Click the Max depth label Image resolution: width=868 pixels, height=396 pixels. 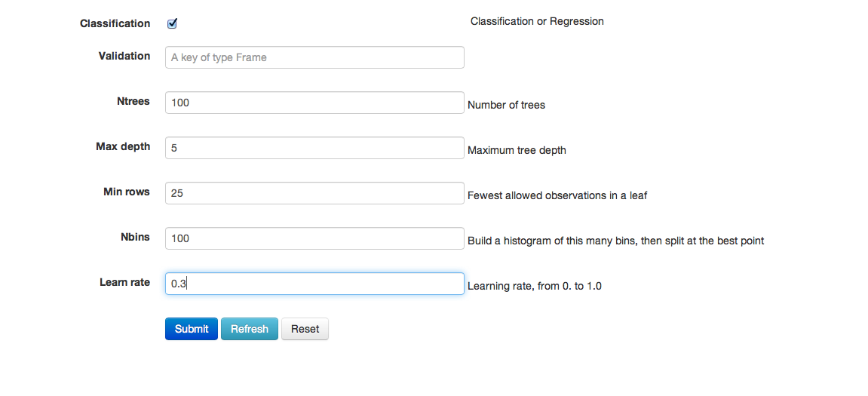click(x=123, y=147)
